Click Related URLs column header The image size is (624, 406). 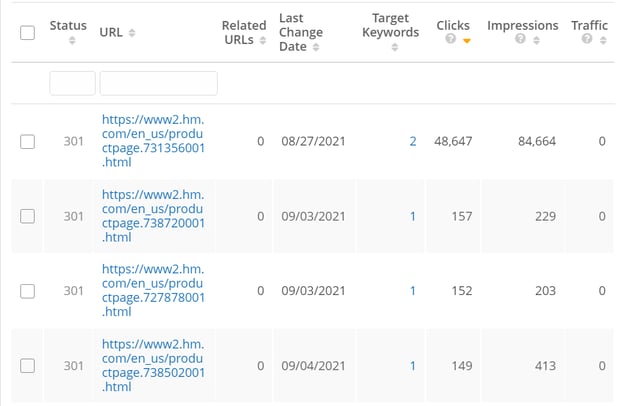coord(244,33)
